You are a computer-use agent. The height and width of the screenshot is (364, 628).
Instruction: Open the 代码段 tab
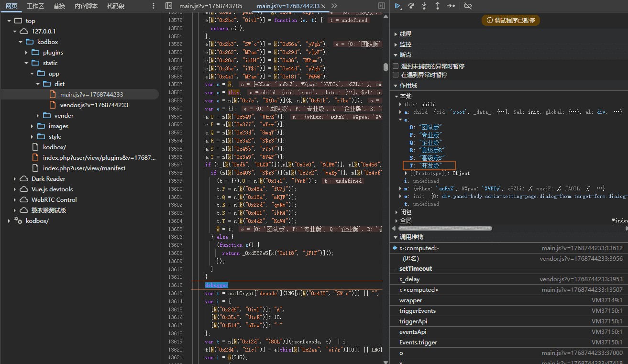116,6
